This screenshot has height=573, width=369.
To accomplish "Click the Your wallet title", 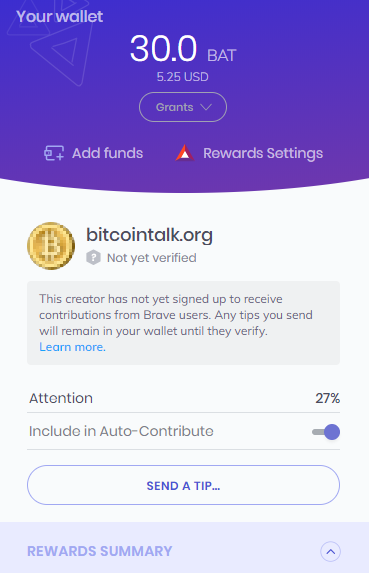I will [60, 16].
